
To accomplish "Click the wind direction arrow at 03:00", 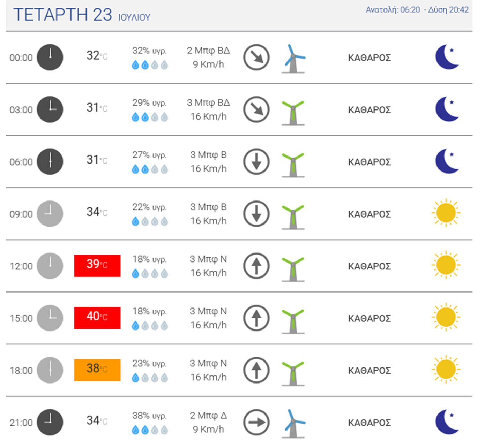I will coord(256,109).
